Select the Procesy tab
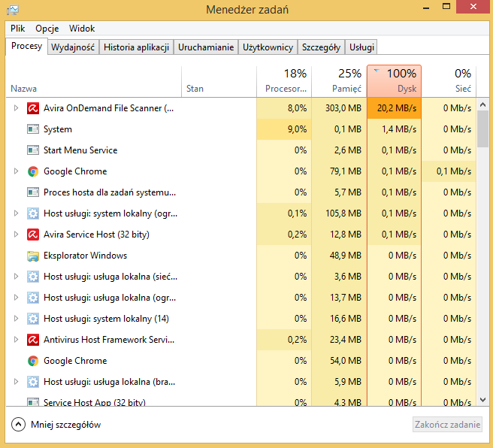 (27, 46)
